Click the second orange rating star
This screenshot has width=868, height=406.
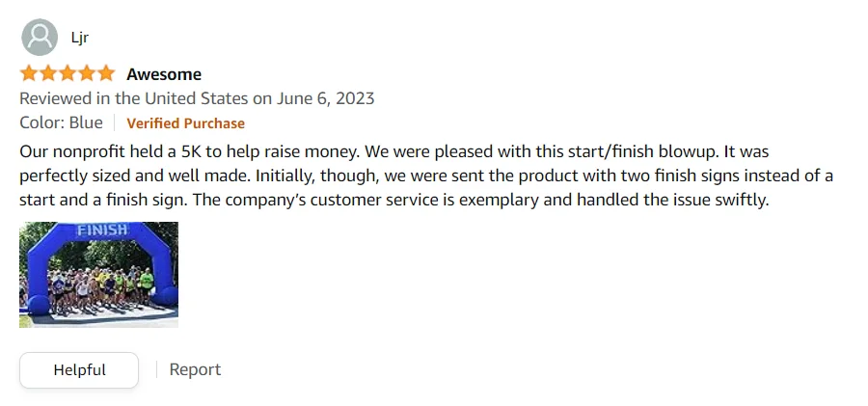point(48,74)
